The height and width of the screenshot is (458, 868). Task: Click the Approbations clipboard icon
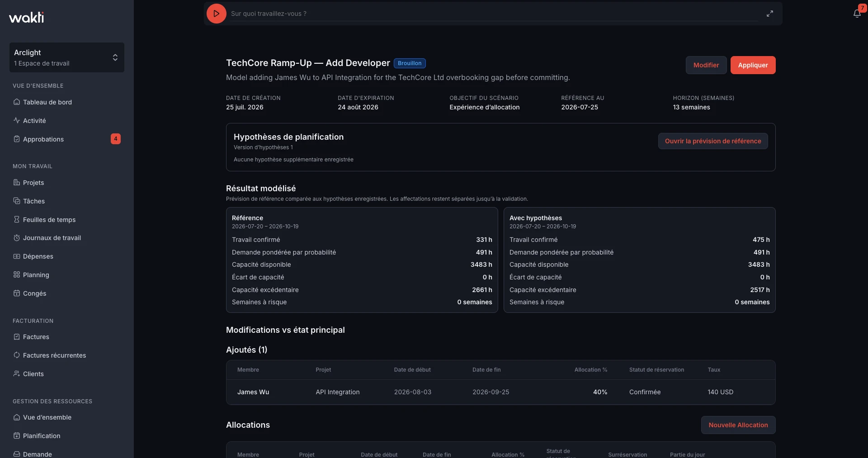(17, 139)
